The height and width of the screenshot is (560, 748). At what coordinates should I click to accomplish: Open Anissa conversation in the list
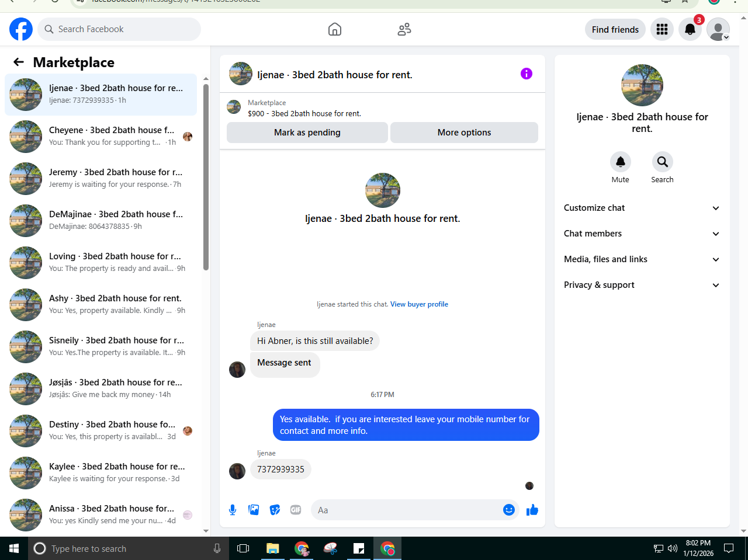click(101, 515)
